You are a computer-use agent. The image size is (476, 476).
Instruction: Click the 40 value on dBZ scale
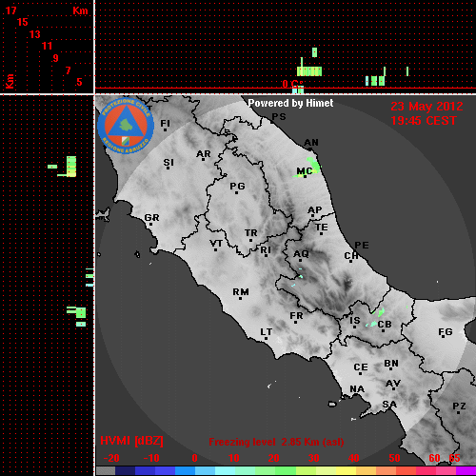(354, 458)
